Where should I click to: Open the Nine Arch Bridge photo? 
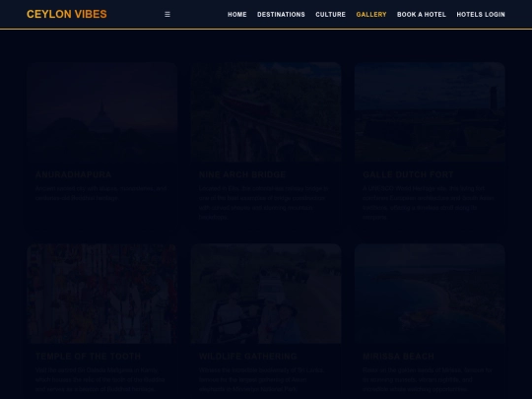pyautogui.click(x=266, y=112)
